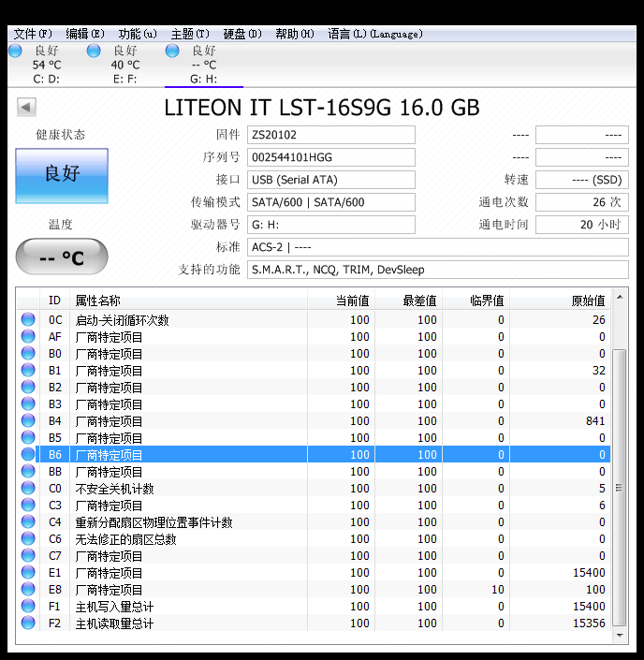Click the transfer mode field SATA/600
Screen dimensions: 644x660
point(330,202)
